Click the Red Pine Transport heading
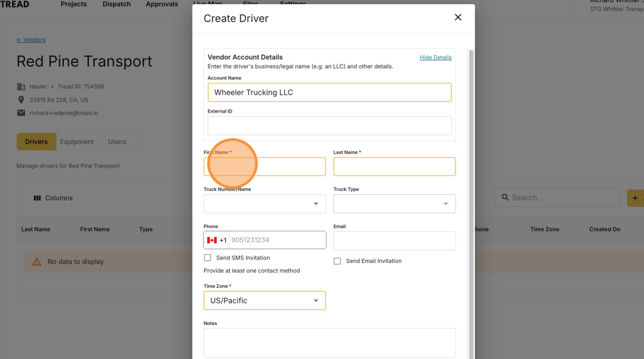Image resolution: width=644 pixels, height=359 pixels. (x=84, y=61)
